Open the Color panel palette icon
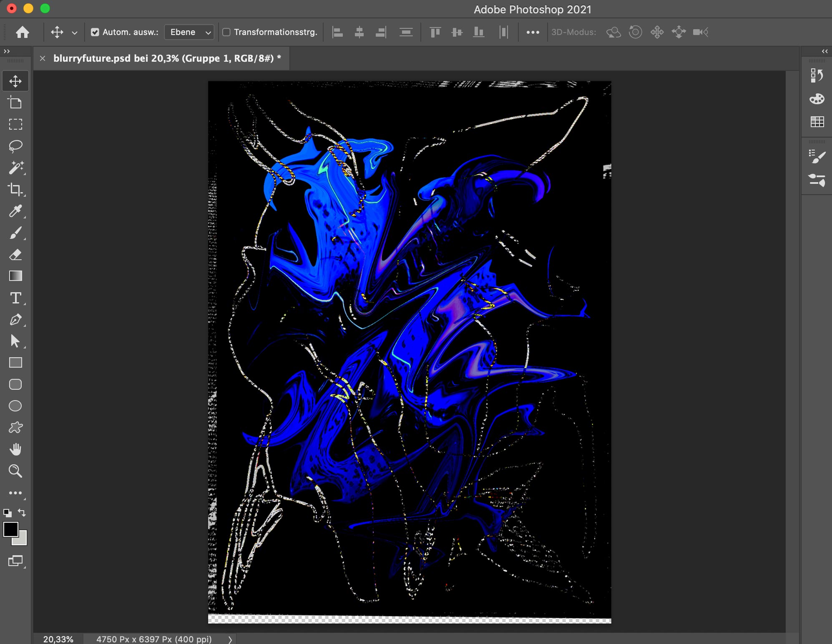 tap(817, 99)
